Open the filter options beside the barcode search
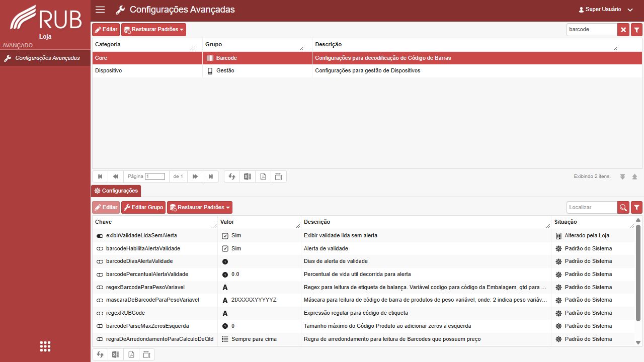The height and width of the screenshot is (362, 644). point(636,30)
